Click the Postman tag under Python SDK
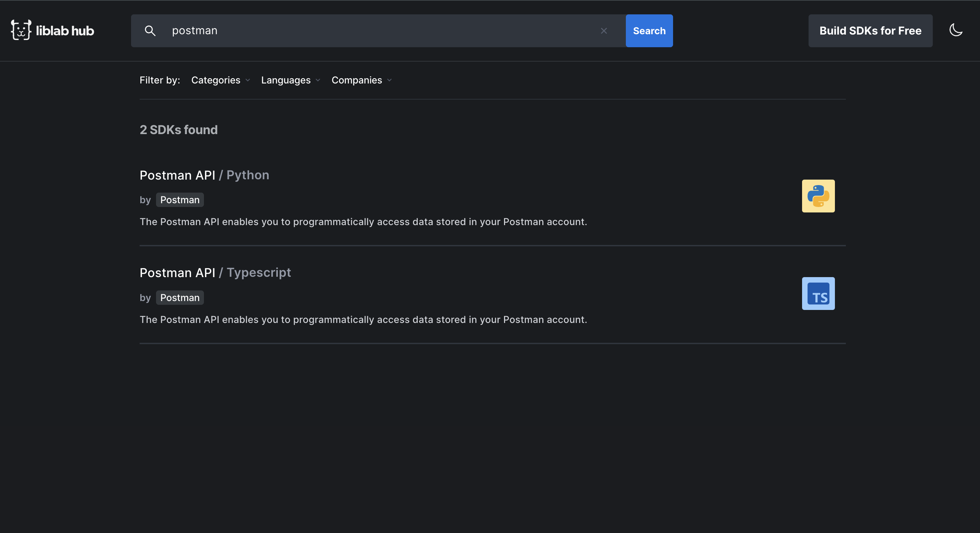Screen dimensions: 980x533 click(180, 200)
